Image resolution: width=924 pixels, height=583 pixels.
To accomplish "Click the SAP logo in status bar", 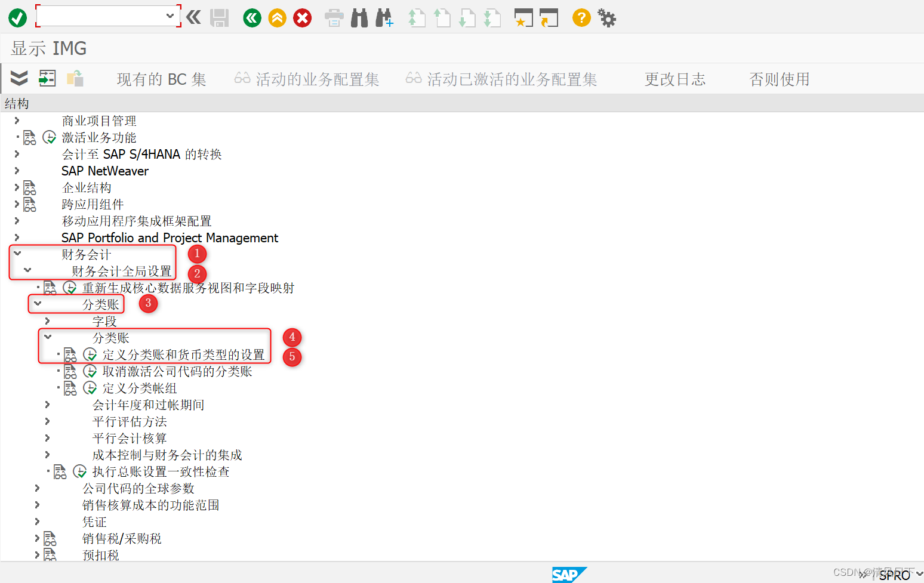I will coord(569,575).
